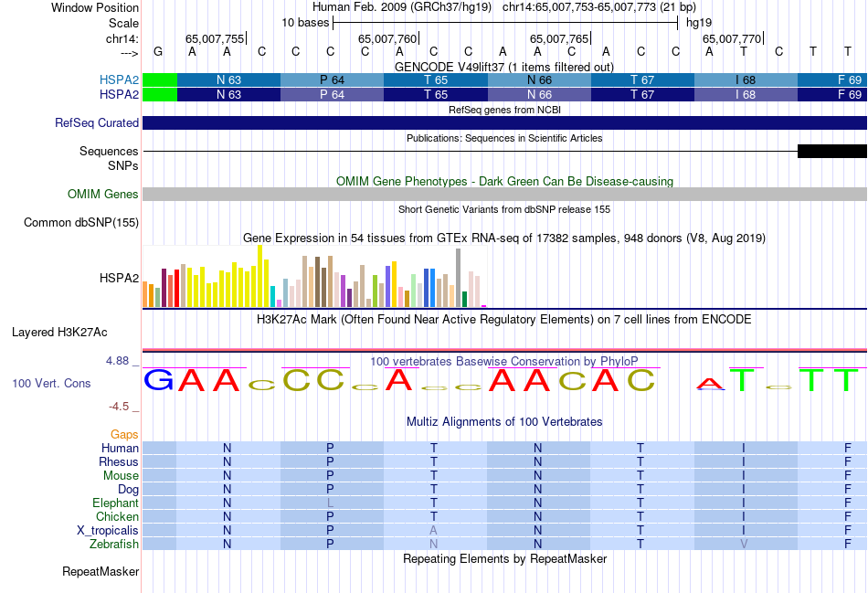Click the -4.5 PhyloP lower scale value

(x=119, y=407)
